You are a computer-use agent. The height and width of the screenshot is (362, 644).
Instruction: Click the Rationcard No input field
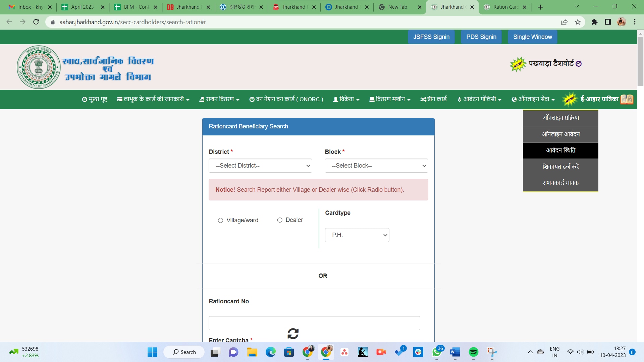(x=314, y=323)
